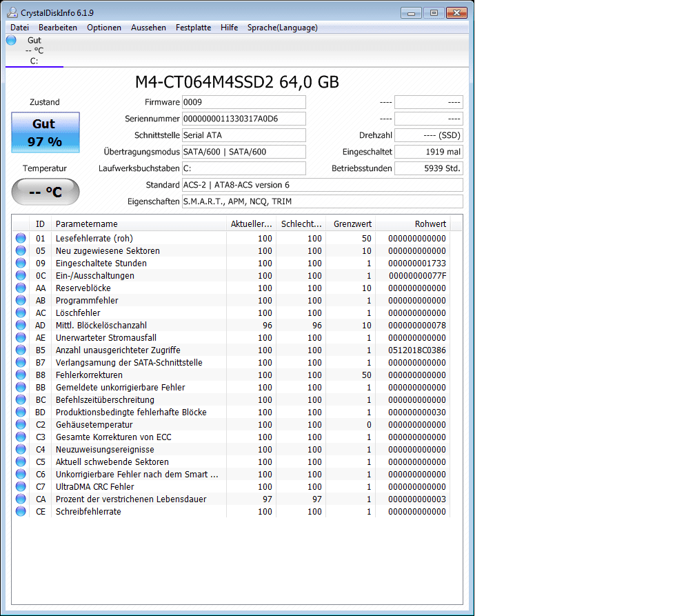Open the Hilfe menu
Screen dimensions: 695x616
(229, 28)
